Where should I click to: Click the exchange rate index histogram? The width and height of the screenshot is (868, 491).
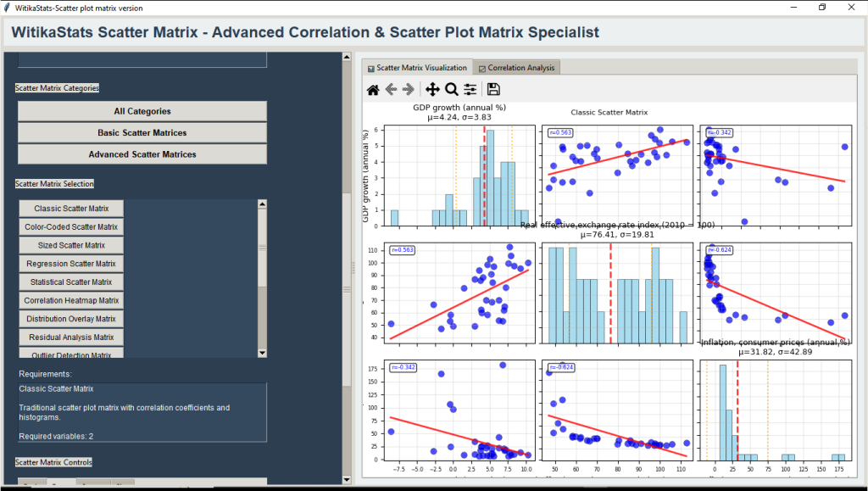click(x=617, y=293)
